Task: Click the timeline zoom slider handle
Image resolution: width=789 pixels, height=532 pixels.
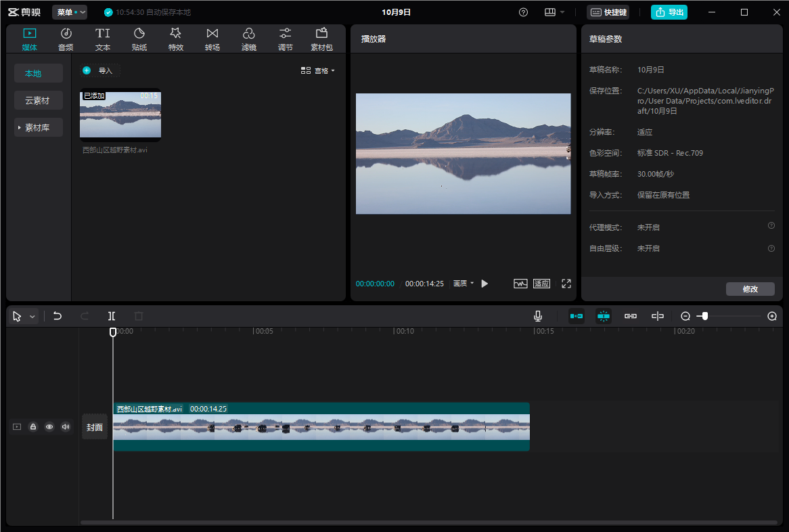Action: tap(705, 316)
